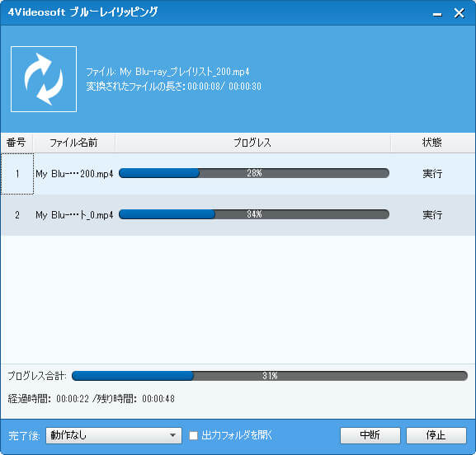Click the 28% progress bar
This screenshot has height=455, width=476.
pos(254,173)
